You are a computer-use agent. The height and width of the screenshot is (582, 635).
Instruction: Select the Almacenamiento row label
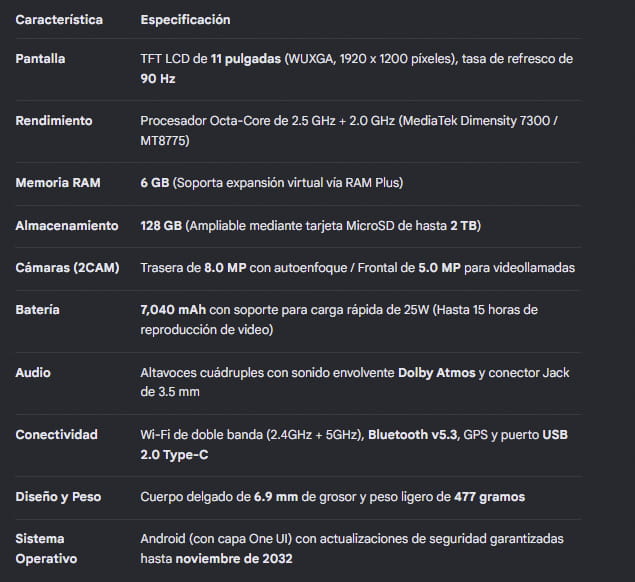tap(67, 226)
